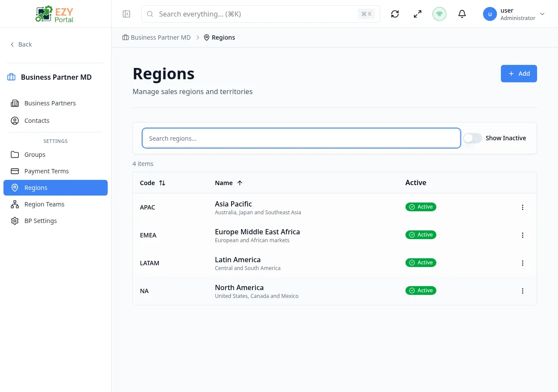Open notifications via the bell icon
Viewport: 558px width, 392px height.
(462, 14)
